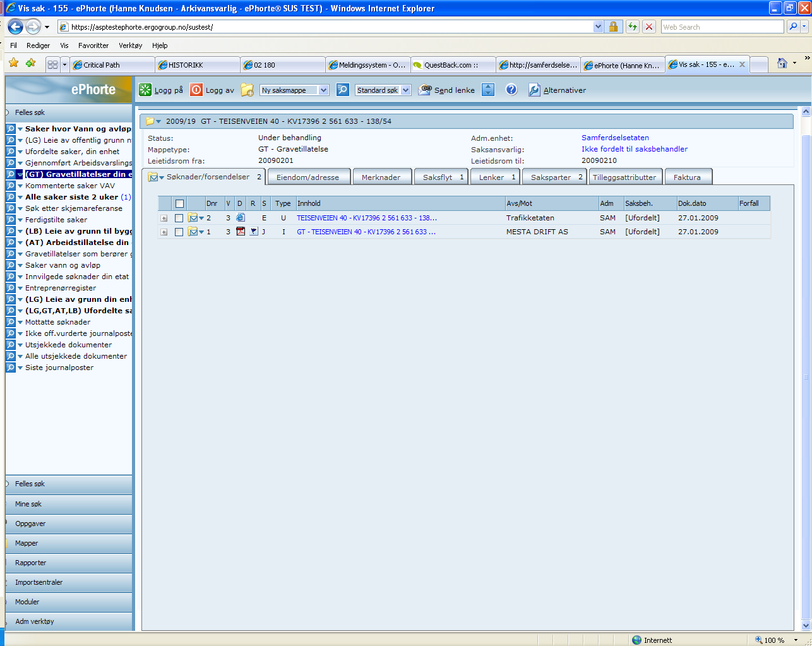Open the TEISENVEIEN 40 - KV17396 document link
812x646 pixels.
tap(367, 218)
